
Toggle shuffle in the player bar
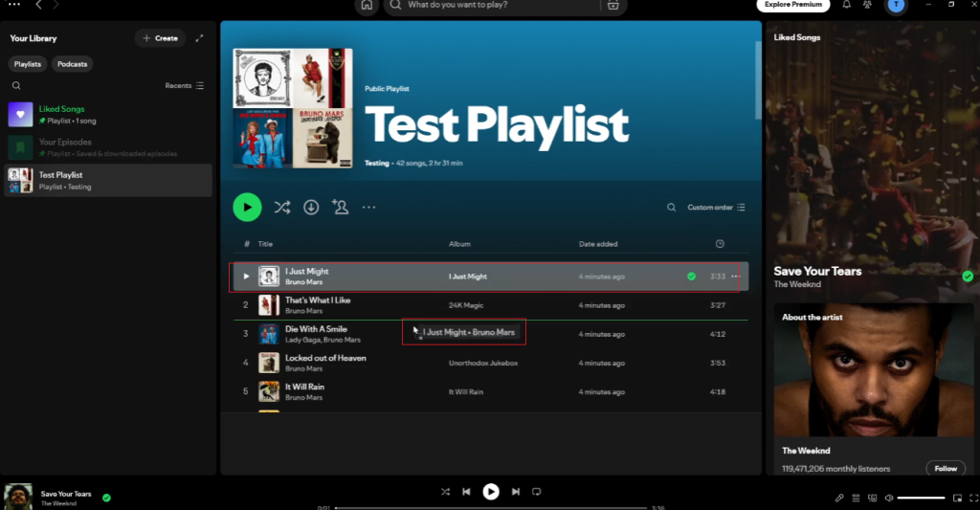[x=445, y=492]
